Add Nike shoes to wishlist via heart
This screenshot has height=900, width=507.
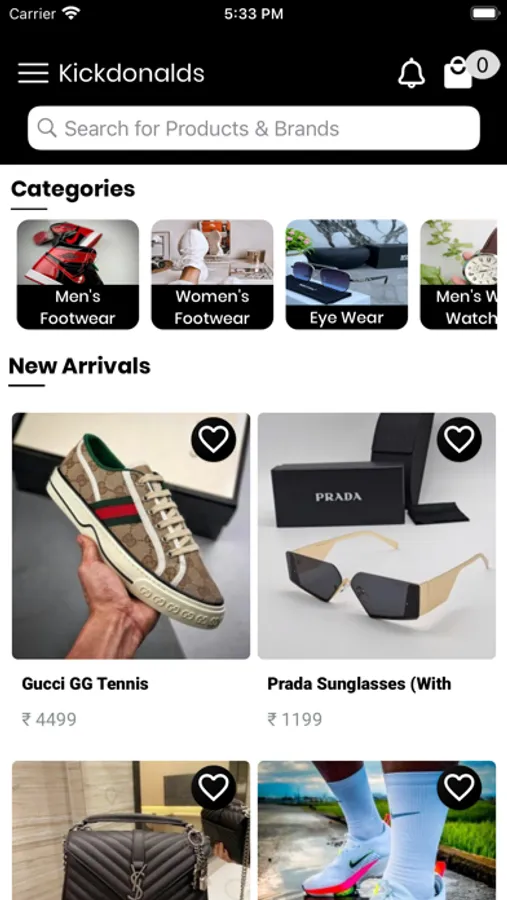coord(459,788)
